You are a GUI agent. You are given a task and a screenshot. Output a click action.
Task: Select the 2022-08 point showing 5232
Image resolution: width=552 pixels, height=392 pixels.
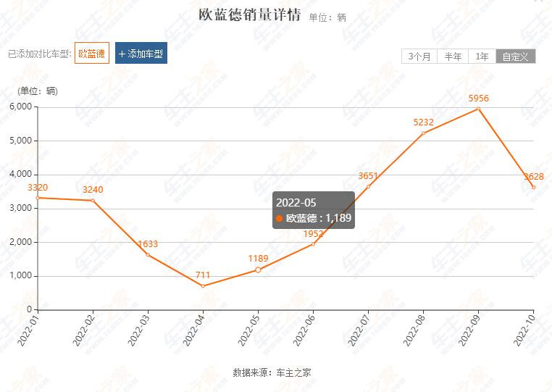click(423, 133)
